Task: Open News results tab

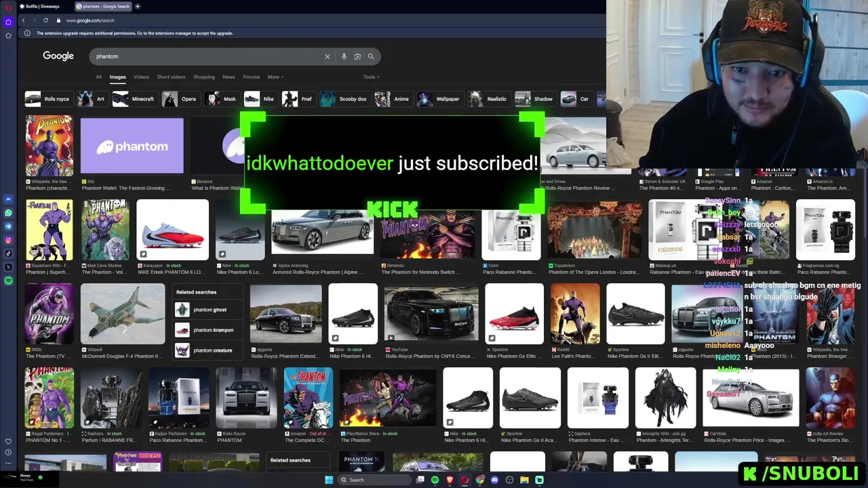Action: pos(229,77)
